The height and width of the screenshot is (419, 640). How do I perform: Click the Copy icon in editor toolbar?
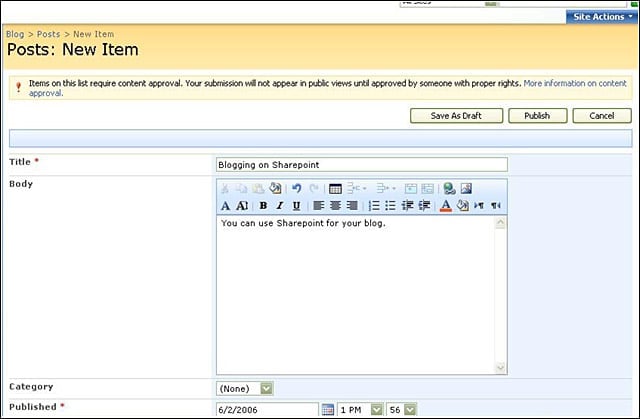pos(242,188)
